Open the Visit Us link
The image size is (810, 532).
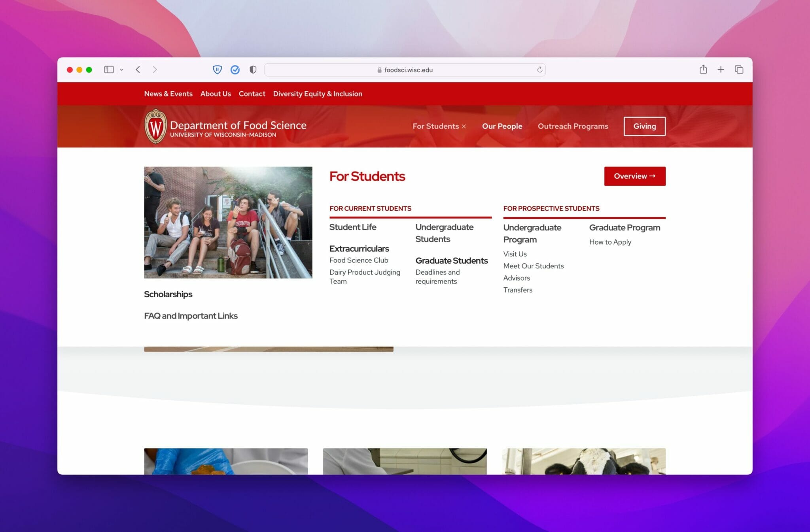515,254
